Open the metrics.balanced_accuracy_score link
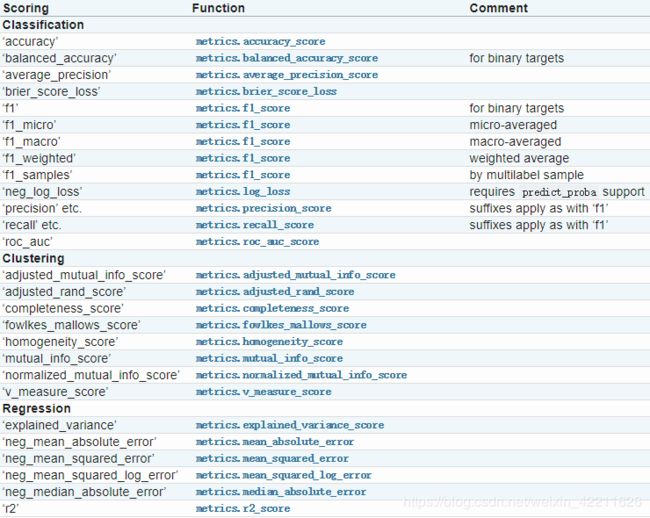Image resolution: width=650 pixels, height=518 pixels. 286,58
